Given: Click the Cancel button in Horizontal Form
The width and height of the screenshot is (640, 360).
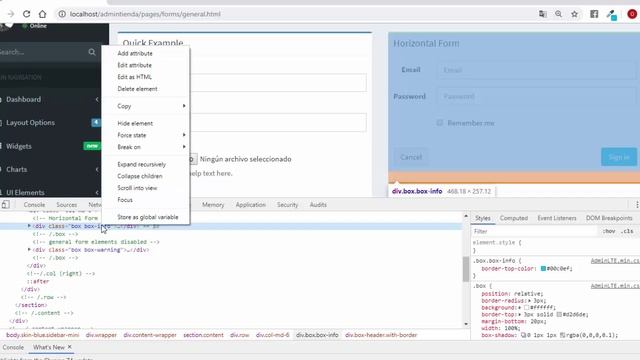Looking at the screenshot, I should 411,157.
